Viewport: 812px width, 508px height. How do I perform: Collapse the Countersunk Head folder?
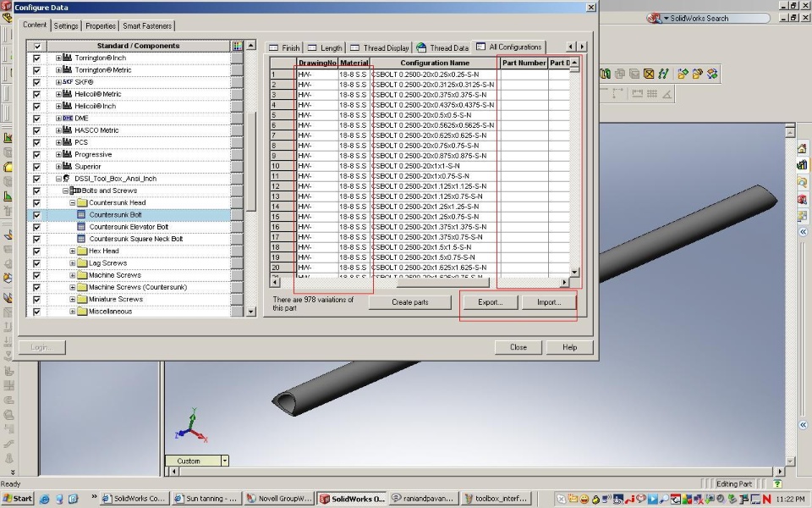pos(73,202)
